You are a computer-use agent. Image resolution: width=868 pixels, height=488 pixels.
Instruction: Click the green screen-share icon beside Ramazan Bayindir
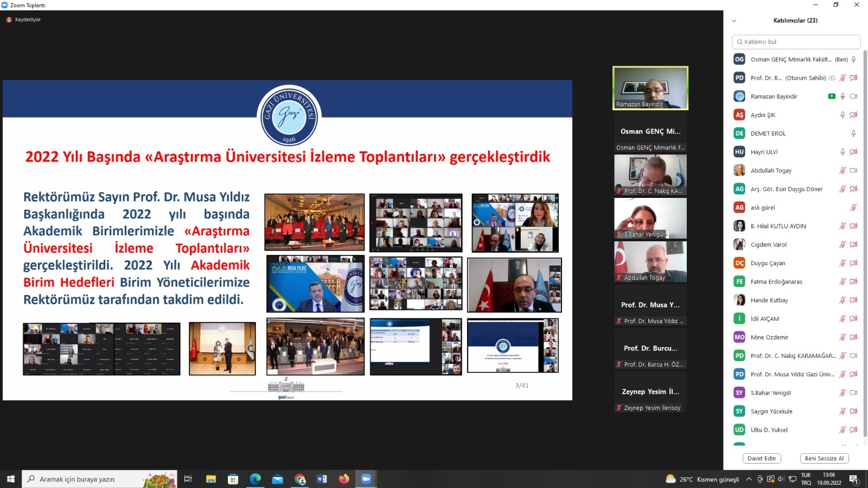(x=832, y=97)
